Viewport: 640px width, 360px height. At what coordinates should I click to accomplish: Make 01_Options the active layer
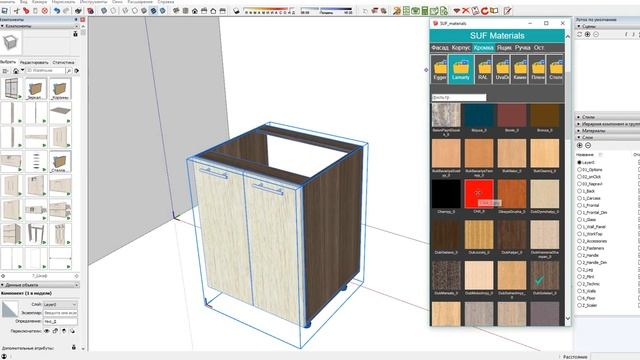(x=579, y=169)
